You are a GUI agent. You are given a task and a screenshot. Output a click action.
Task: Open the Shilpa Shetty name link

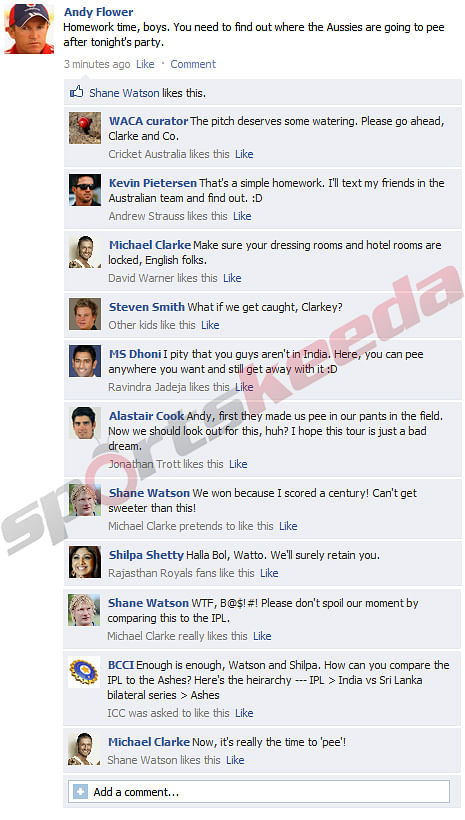coord(146,555)
